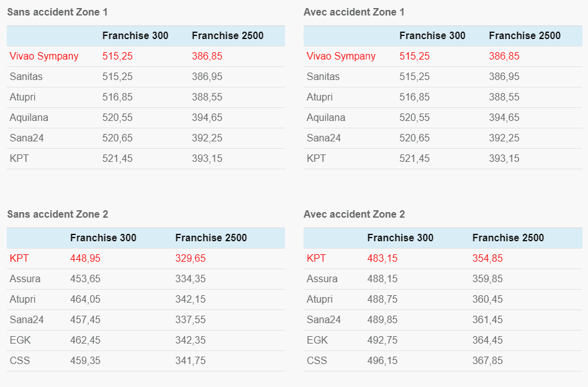Select Franchise 2500 header in Avec accident Zone 1
Screen dimensions: 588x387
[x=525, y=35]
